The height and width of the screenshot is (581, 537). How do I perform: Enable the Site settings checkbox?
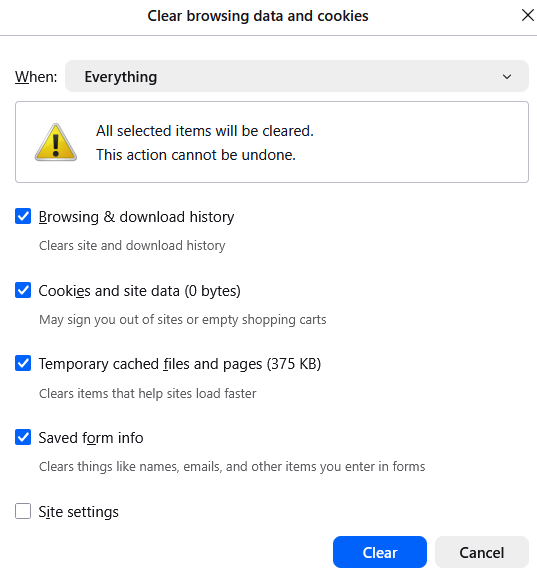(x=23, y=511)
